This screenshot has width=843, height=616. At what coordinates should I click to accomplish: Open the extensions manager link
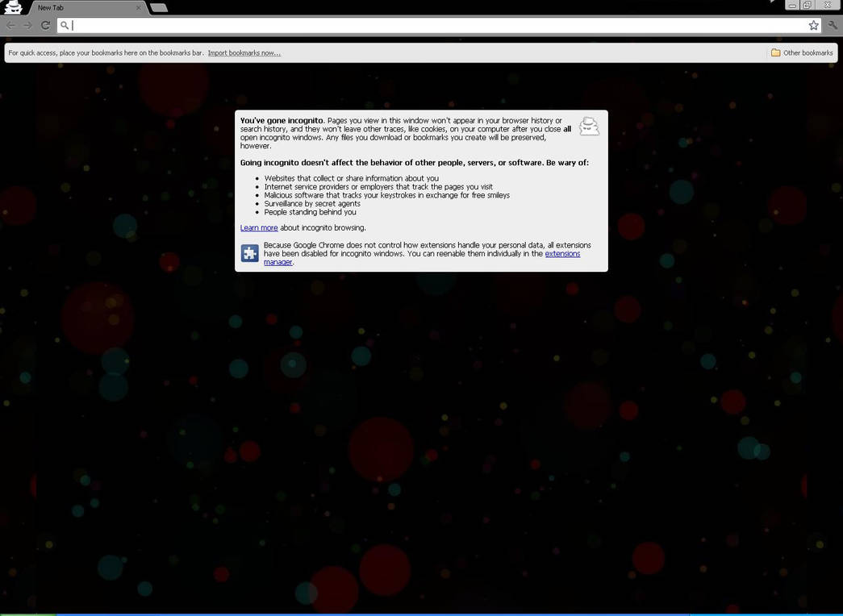coord(422,258)
